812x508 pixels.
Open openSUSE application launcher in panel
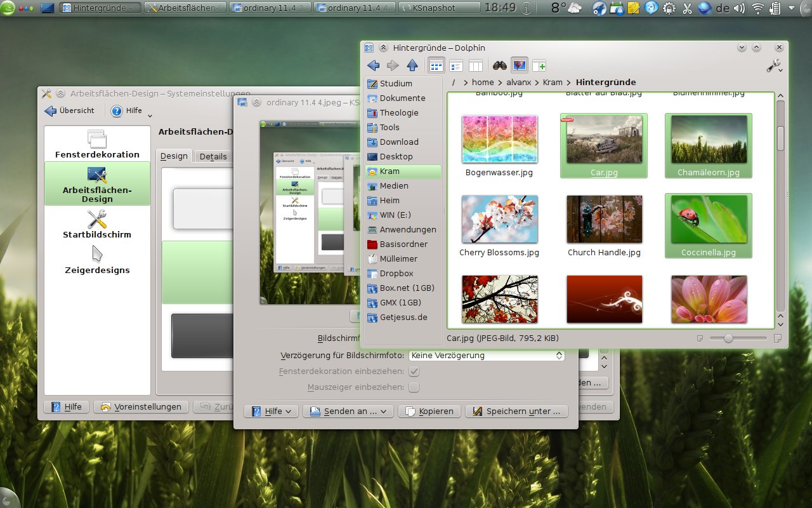[7, 7]
